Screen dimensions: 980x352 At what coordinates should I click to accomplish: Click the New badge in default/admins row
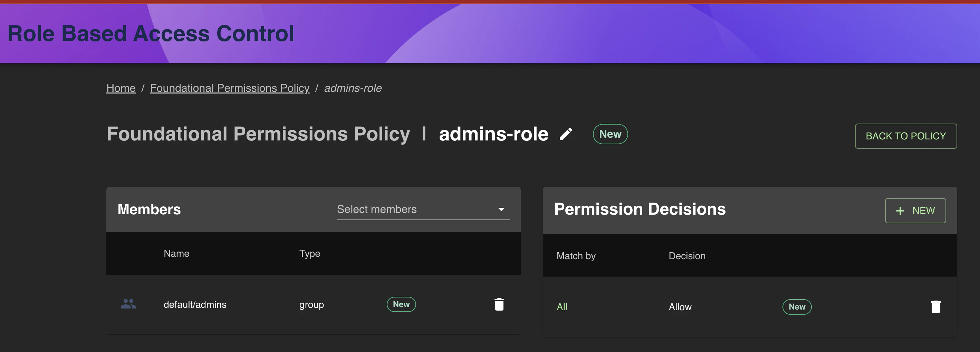(x=401, y=304)
